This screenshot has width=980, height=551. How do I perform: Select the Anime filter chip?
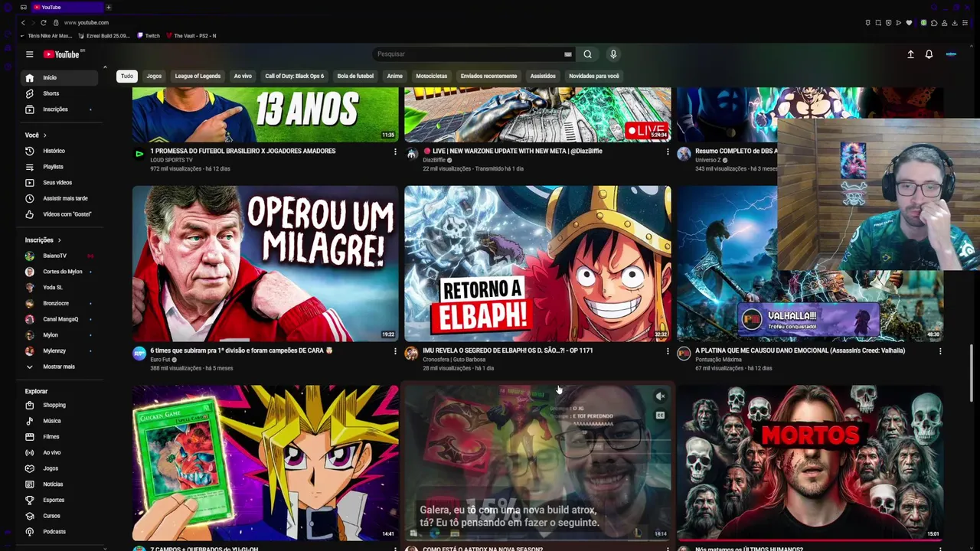pos(394,76)
